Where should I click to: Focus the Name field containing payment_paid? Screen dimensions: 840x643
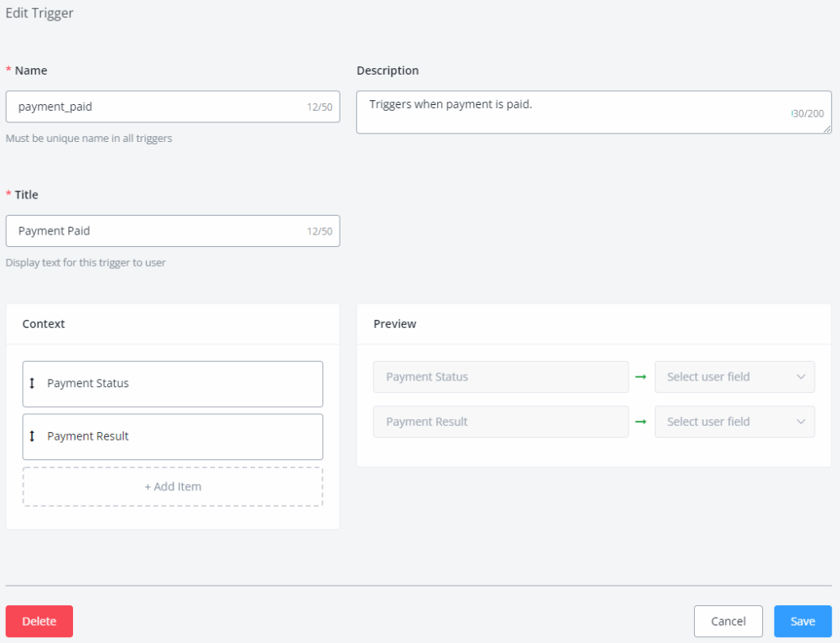click(x=156, y=107)
